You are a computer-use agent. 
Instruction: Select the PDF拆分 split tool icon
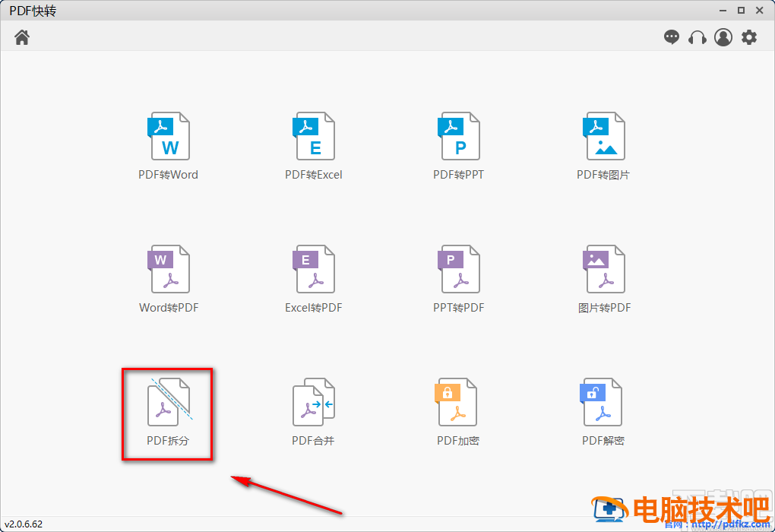pos(169,401)
